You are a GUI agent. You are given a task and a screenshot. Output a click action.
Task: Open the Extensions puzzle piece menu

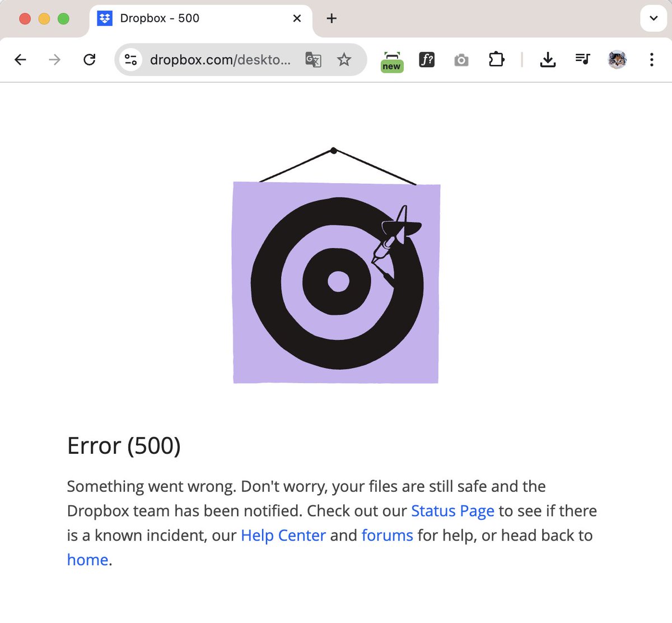[496, 59]
